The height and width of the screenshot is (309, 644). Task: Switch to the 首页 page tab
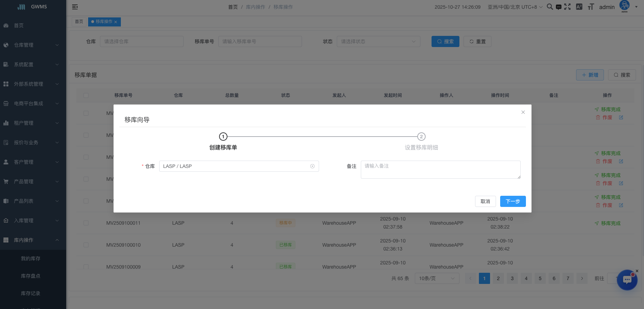(x=79, y=22)
